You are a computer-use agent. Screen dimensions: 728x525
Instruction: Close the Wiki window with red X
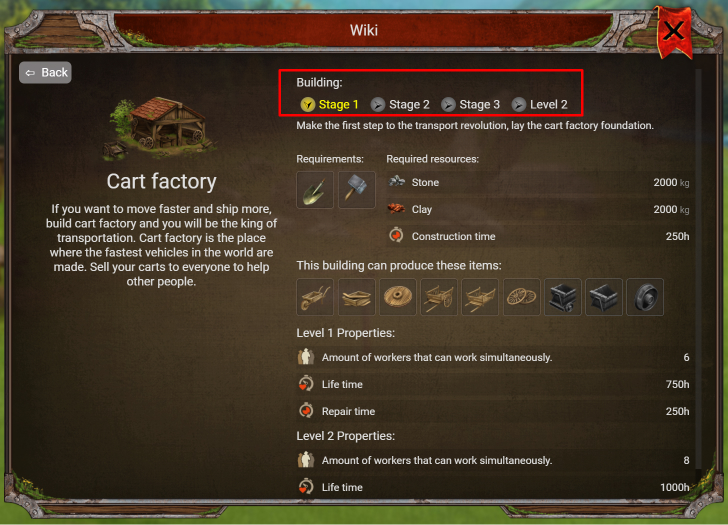[x=673, y=32]
